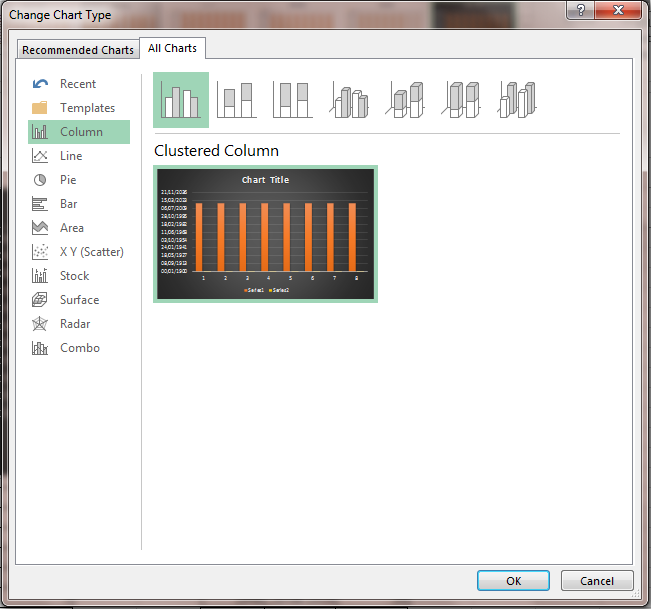Select the 3-D Column subtype icon
This screenshot has width=651, height=609.
tap(517, 100)
